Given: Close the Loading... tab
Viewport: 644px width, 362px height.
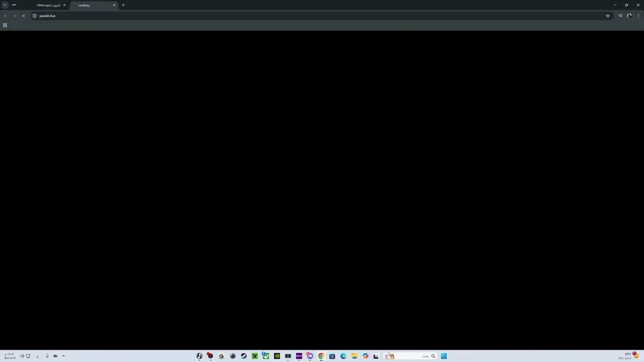Looking at the screenshot, I should 114,5.
